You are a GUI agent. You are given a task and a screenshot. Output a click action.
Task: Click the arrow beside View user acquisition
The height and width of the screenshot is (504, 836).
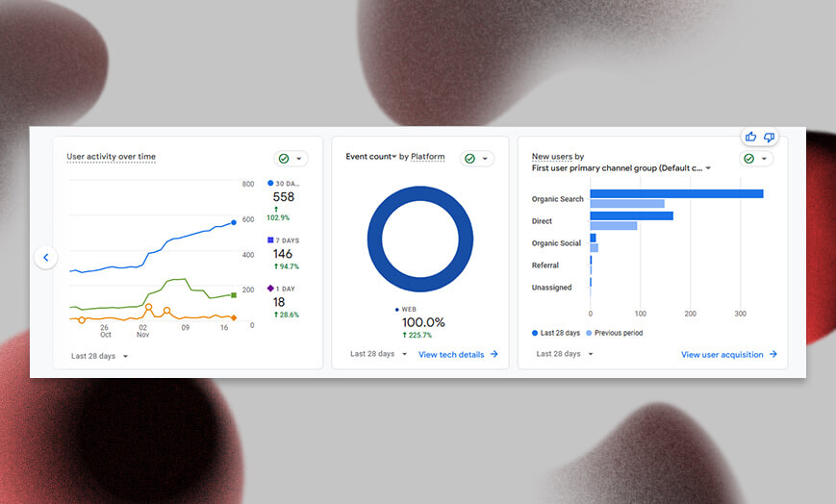(x=773, y=355)
